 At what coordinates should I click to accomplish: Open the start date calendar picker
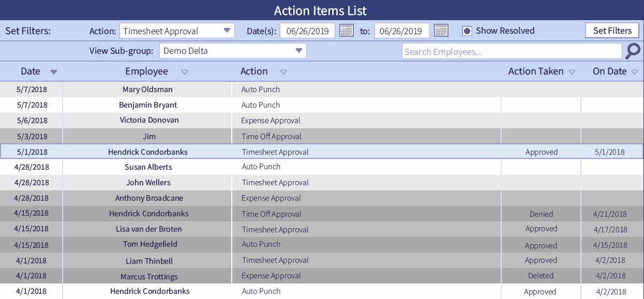pos(347,30)
